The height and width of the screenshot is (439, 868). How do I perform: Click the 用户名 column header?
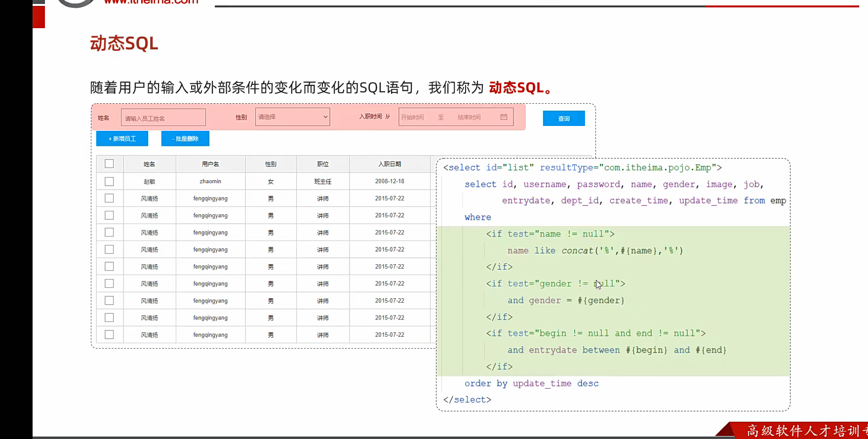pos(210,164)
